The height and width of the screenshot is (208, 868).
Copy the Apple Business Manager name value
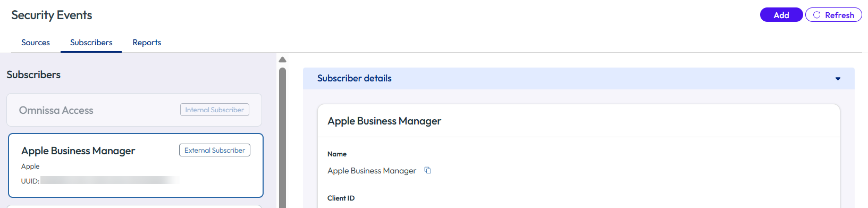click(x=428, y=170)
